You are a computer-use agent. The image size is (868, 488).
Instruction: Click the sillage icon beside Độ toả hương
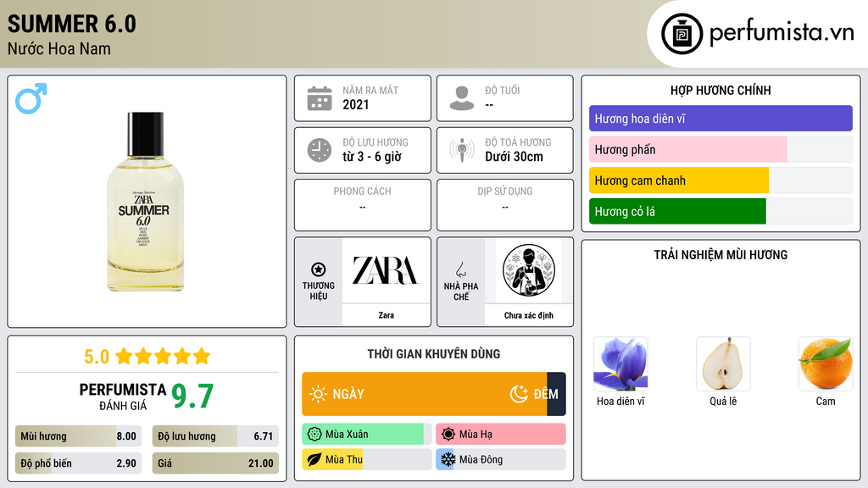tap(462, 150)
